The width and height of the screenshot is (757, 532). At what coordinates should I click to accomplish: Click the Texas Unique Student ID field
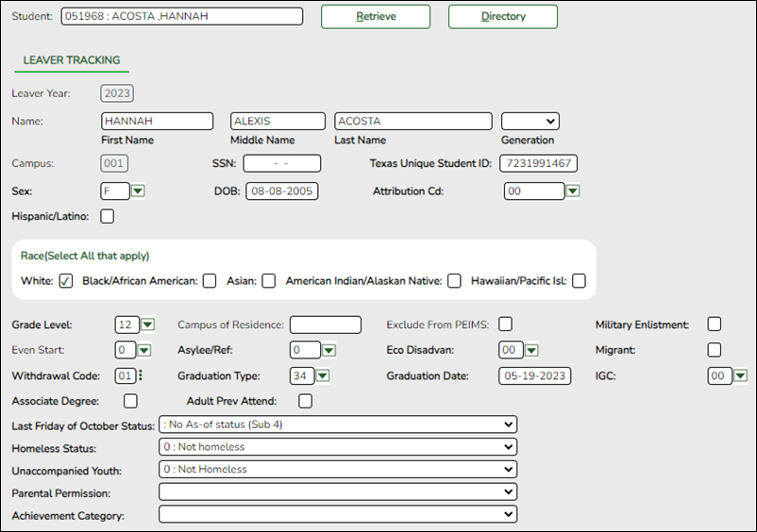(538, 163)
